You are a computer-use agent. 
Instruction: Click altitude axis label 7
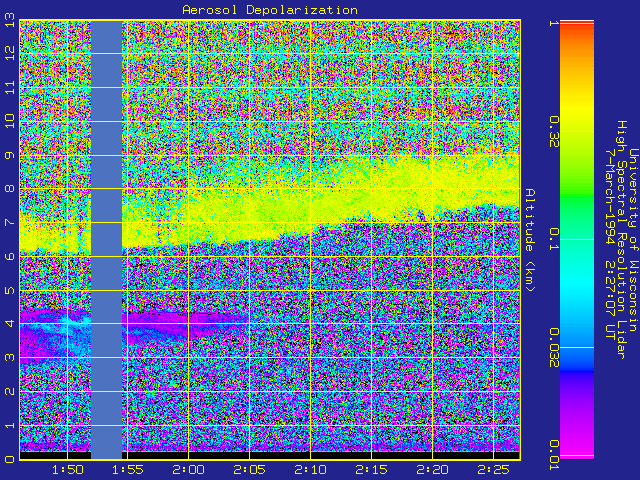click(x=10, y=222)
